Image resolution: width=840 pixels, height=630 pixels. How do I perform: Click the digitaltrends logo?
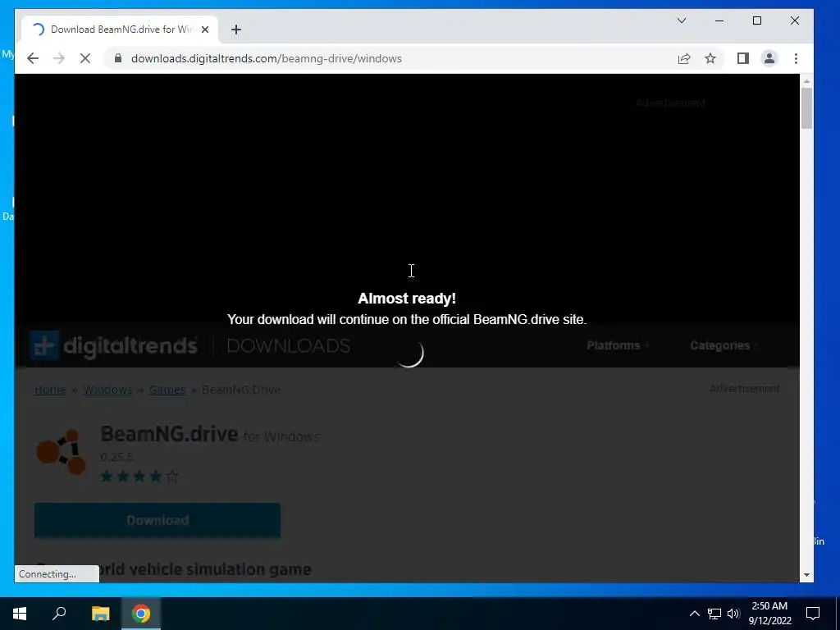coord(113,345)
